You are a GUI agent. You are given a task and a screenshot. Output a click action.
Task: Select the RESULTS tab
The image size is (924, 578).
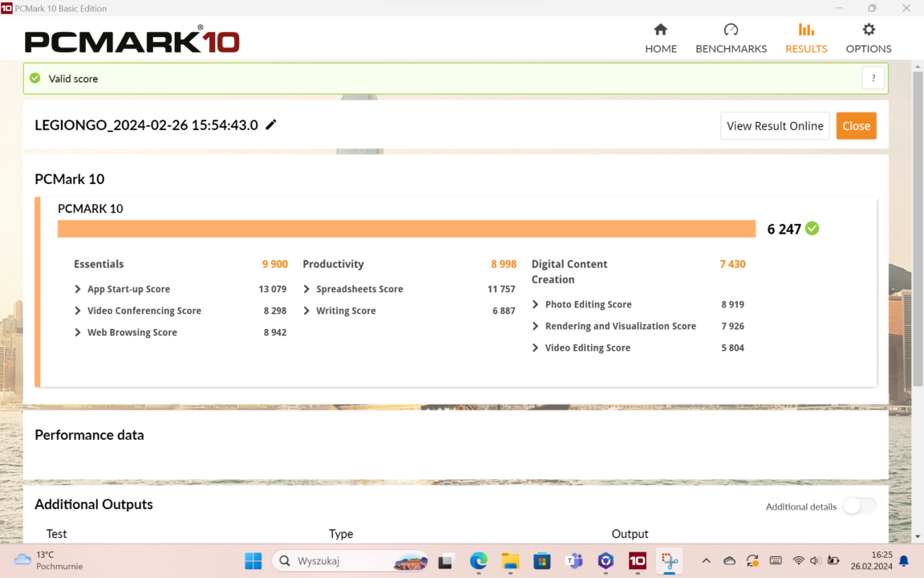click(806, 39)
